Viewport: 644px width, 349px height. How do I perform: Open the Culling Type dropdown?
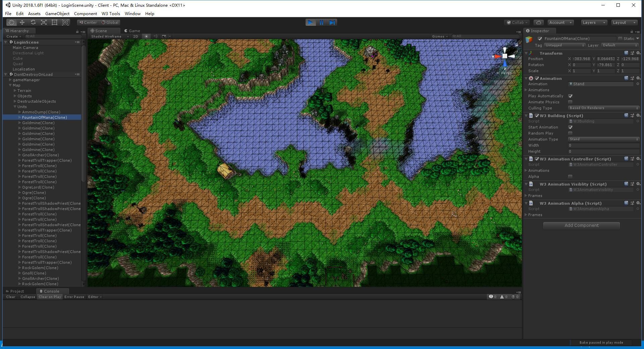click(603, 108)
